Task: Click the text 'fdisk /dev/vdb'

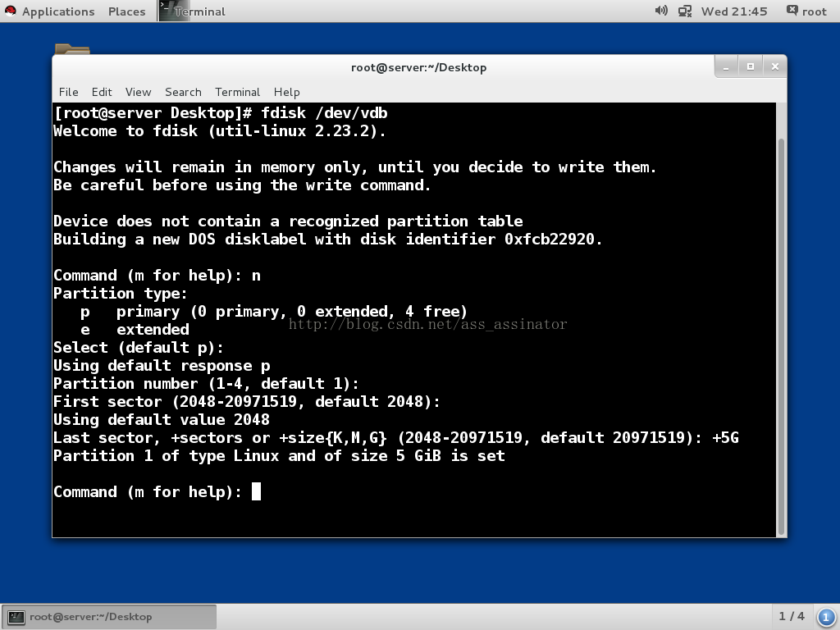Action: 324,113
